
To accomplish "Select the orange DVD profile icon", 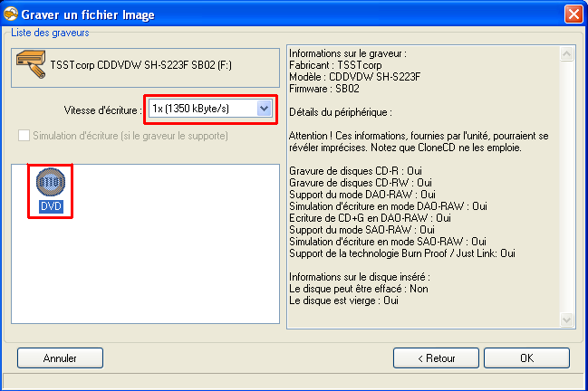I will click(50, 183).
